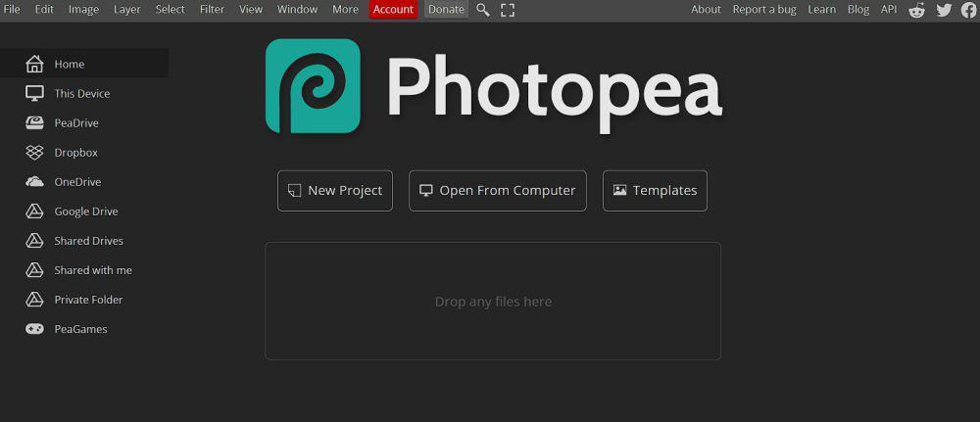
Task: Open the Templates button
Action: tap(655, 190)
